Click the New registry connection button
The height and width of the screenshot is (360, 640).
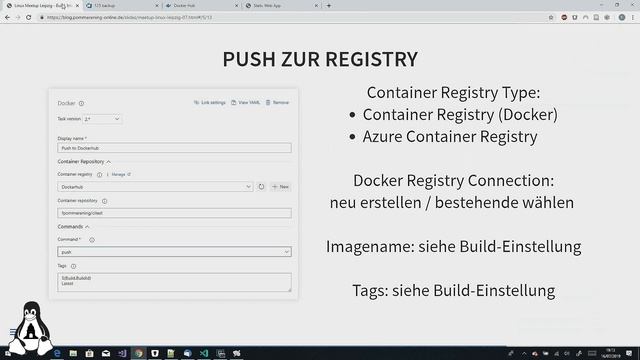[280, 187]
